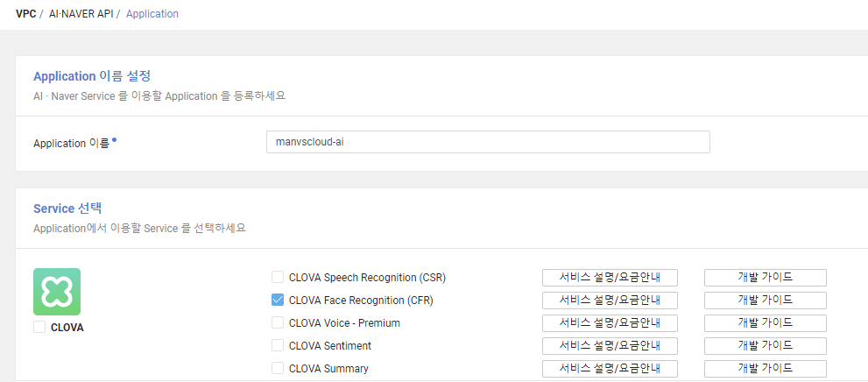The height and width of the screenshot is (382, 868).
Task: Open 서비스 설명/요금안내 for CLOVA Face Recognition
Action: click(x=610, y=301)
